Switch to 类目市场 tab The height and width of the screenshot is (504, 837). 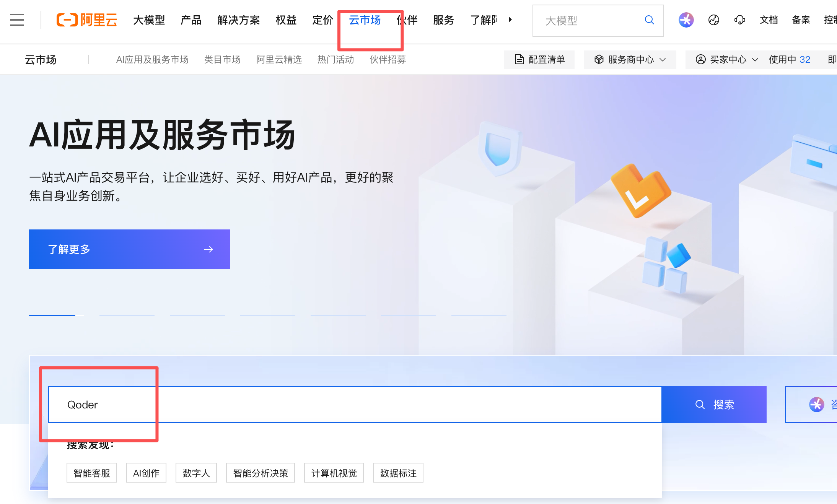pos(222,60)
